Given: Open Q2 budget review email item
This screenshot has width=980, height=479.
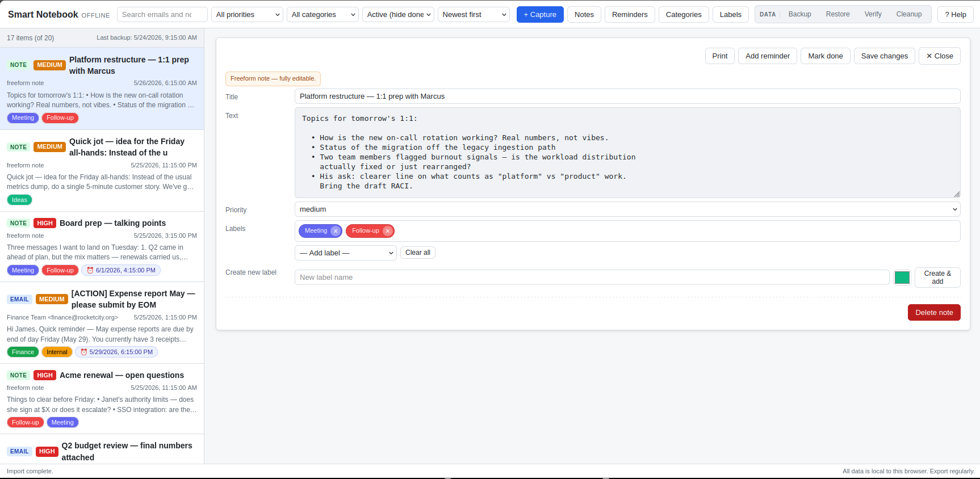Looking at the screenshot, I should (102, 449).
